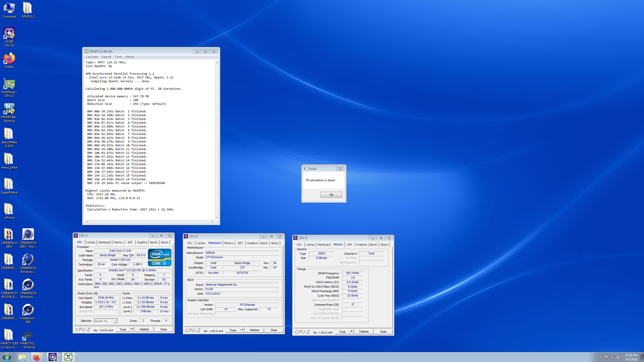Open HWBOT X265 2.2 folder icon
Screen dimensions: 644x362
(9, 339)
